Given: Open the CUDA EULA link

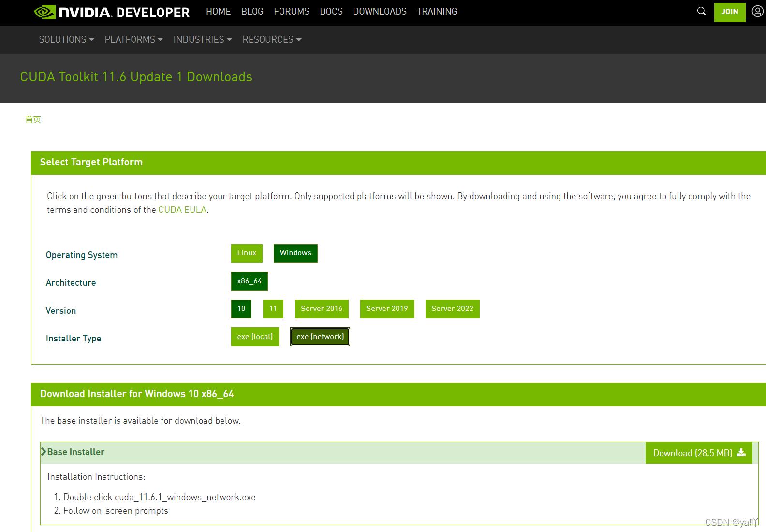Looking at the screenshot, I should [x=182, y=210].
